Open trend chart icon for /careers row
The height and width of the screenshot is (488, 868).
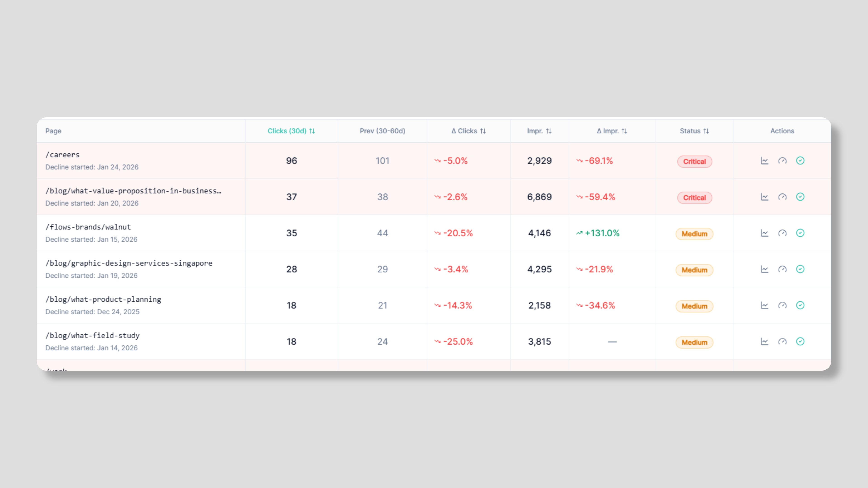(x=764, y=161)
